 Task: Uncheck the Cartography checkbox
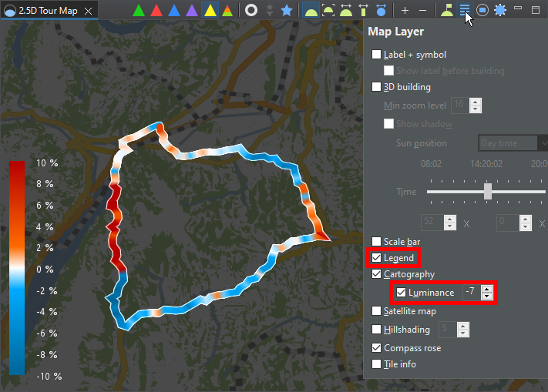(x=376, y=274)
